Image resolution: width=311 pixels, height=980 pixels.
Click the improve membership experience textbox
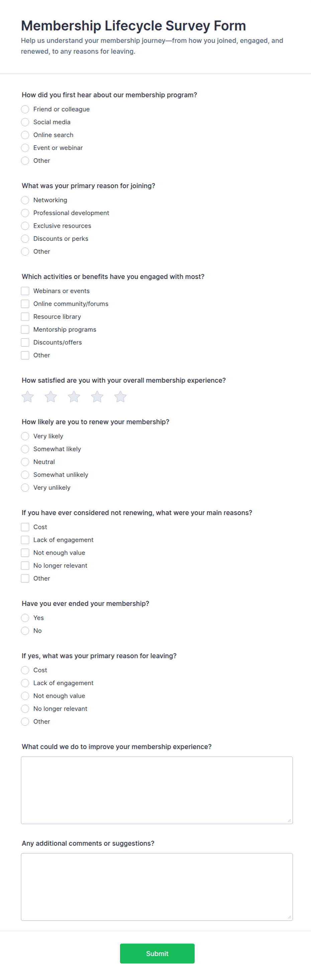tap(157, 790)
